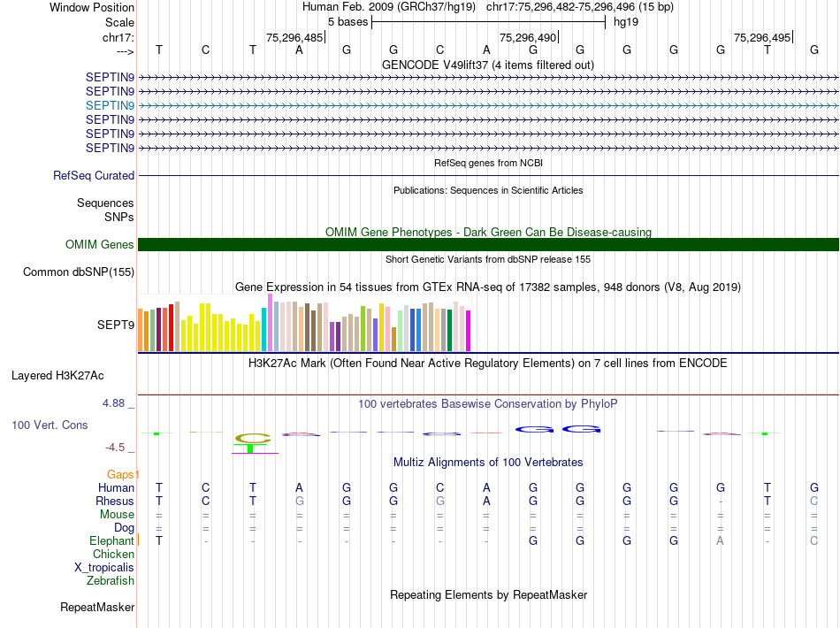Open the RepeatMasker track label
This screenshot has height=628, width=840.
click(97, 607)
